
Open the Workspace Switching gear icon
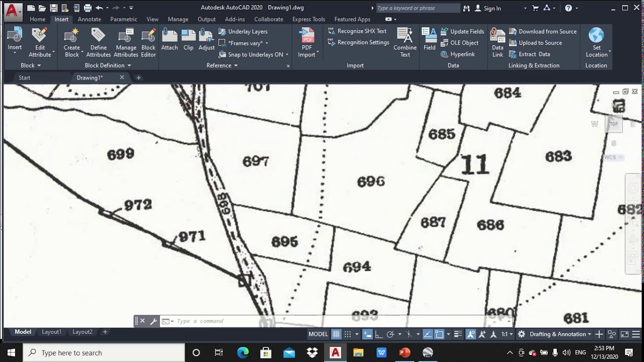click(522, 334)
